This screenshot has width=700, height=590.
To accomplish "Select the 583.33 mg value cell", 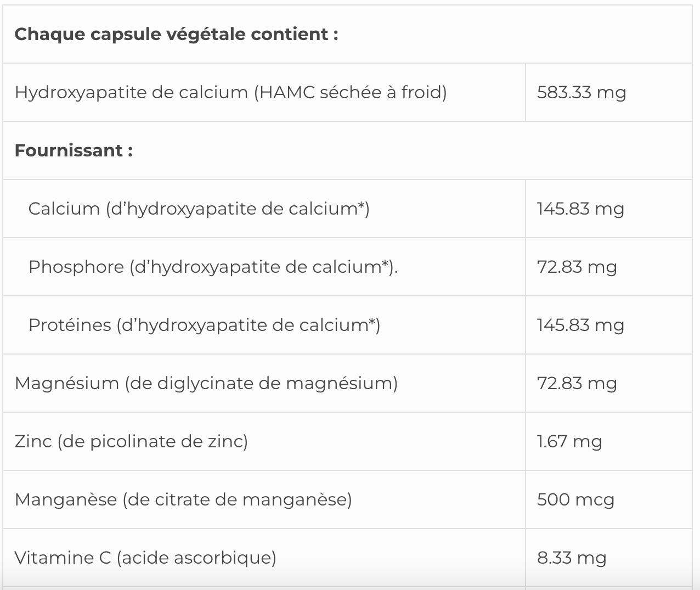I will (582, 92).
